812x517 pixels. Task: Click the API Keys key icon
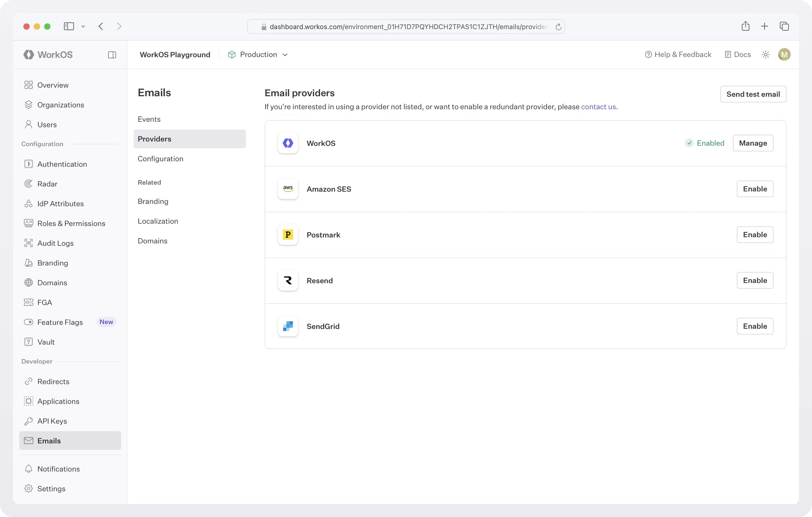coord(29,421)
